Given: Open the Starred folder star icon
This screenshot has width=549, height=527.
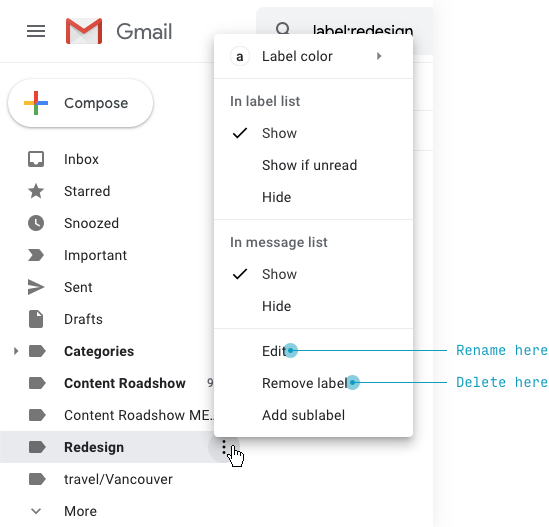Looking at the screenshot, I should click(x=36, y=191).
